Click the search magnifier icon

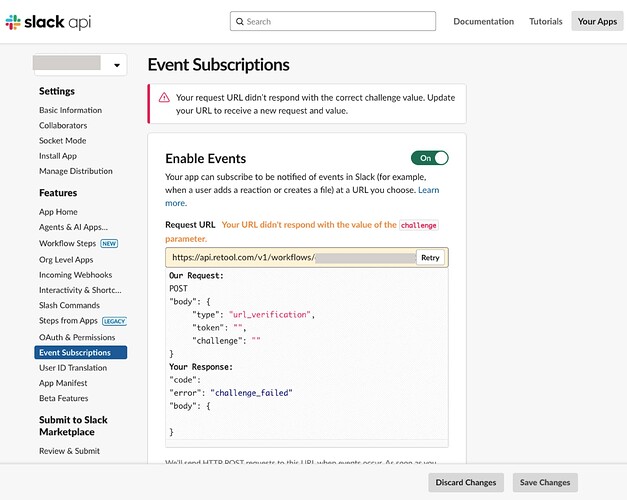[240, 22]
